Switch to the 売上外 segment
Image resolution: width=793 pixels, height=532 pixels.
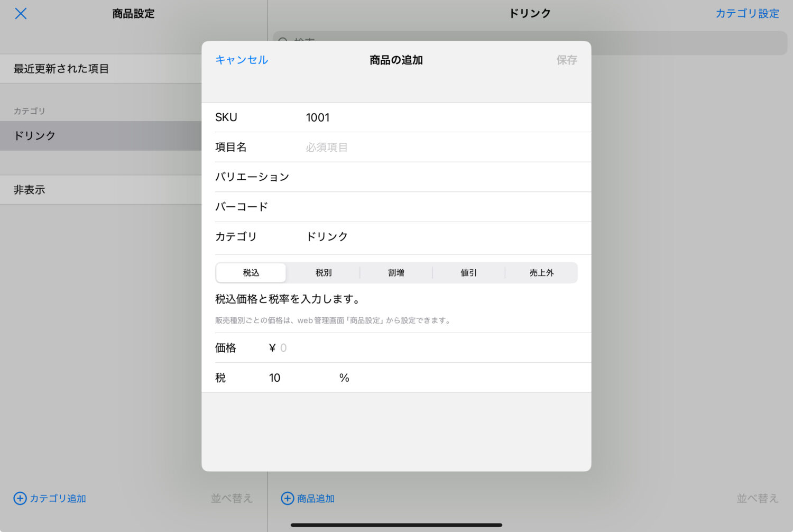pos(541,273)
